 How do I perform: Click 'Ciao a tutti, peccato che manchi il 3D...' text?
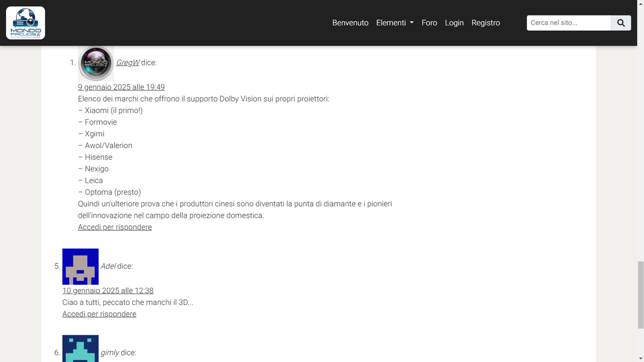(128, 302)
